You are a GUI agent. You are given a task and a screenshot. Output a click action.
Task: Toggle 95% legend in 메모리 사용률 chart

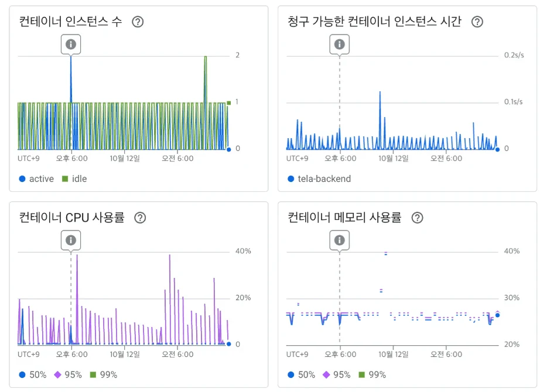[x=336, y=375]
